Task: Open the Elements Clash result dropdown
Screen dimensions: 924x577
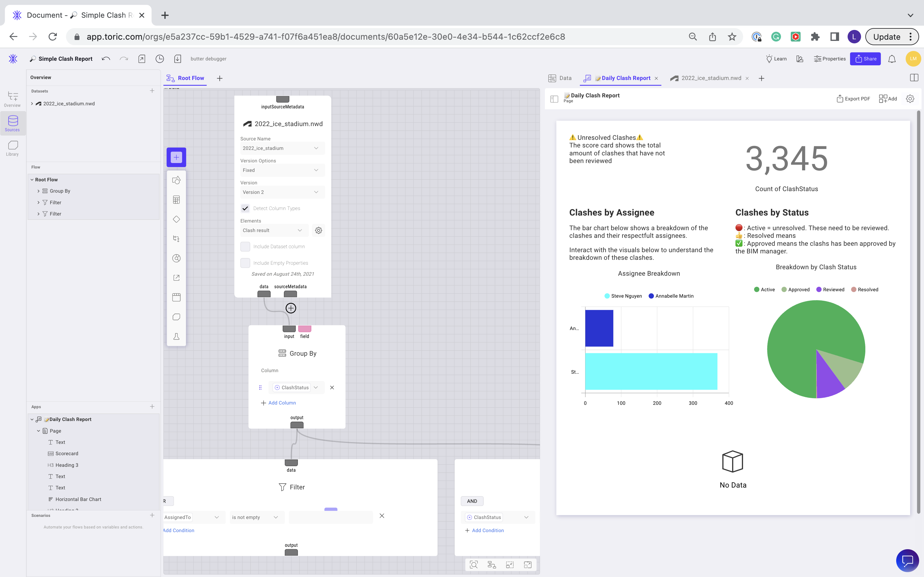Action: click(x=273, y=230)
